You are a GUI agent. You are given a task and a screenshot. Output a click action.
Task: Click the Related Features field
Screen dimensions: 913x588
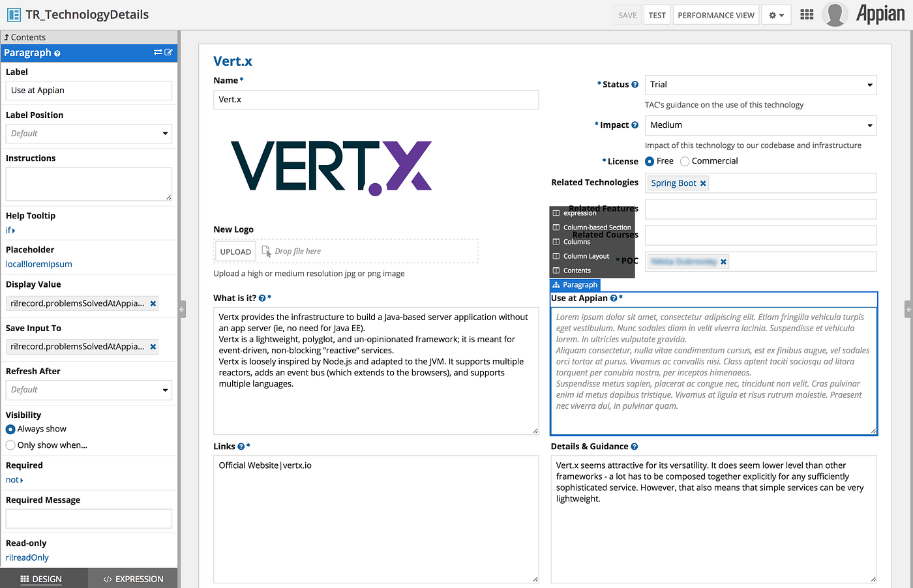760,209
